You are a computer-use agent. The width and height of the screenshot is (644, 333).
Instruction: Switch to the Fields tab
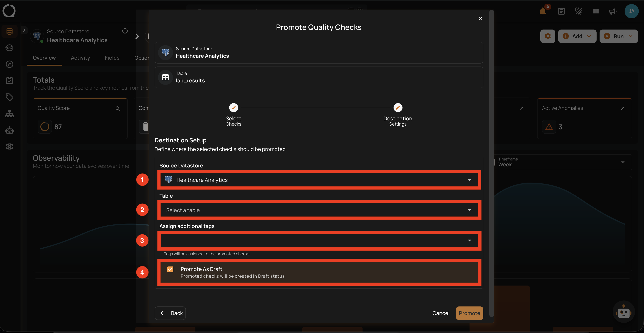click(112, 58)
